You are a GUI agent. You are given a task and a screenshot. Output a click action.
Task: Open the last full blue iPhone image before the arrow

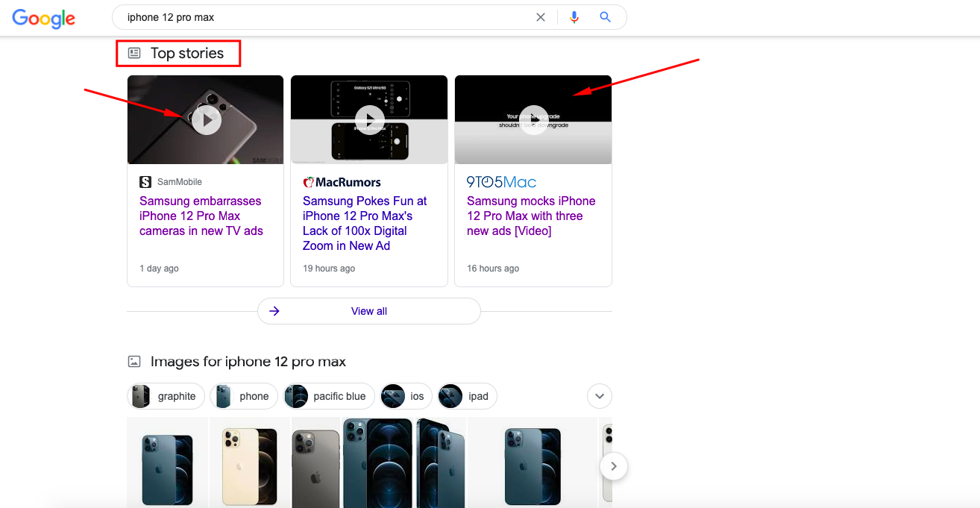point(533,462)
